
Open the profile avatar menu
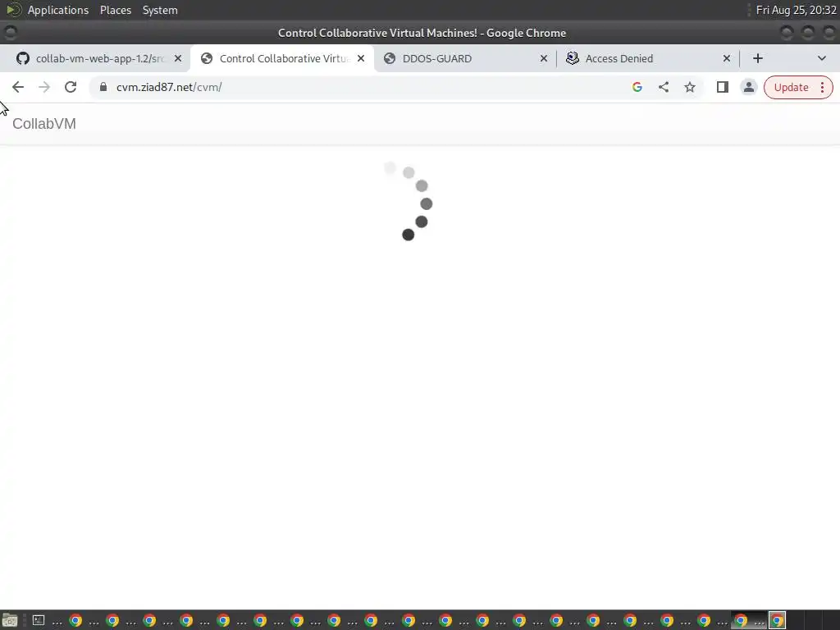click(x=748, y=87)
